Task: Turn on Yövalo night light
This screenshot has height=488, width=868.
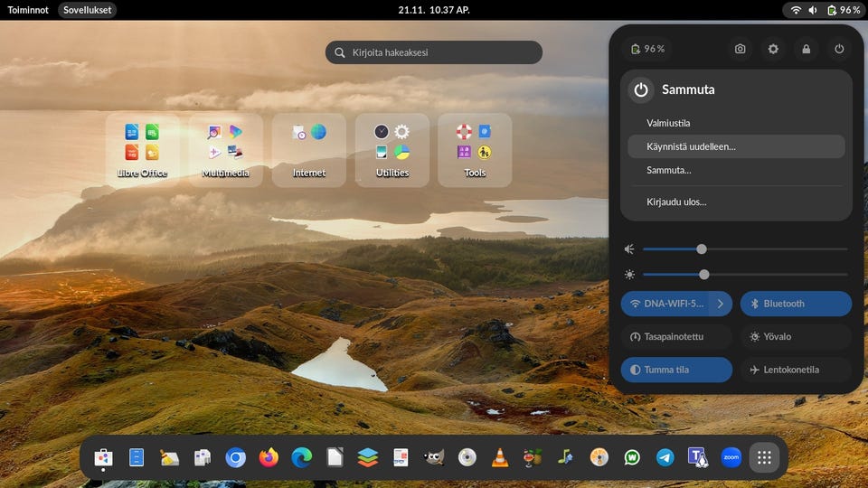Action: tap(796, 336)
